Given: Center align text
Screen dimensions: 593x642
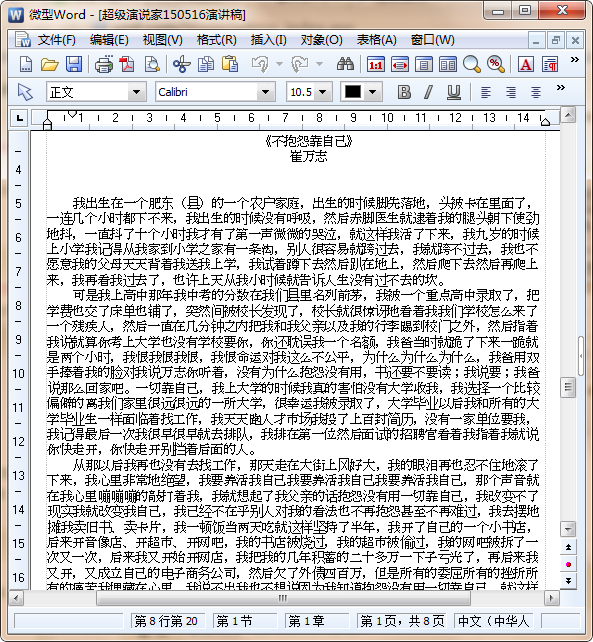Looking at the screenshot, I should (536, 92).
